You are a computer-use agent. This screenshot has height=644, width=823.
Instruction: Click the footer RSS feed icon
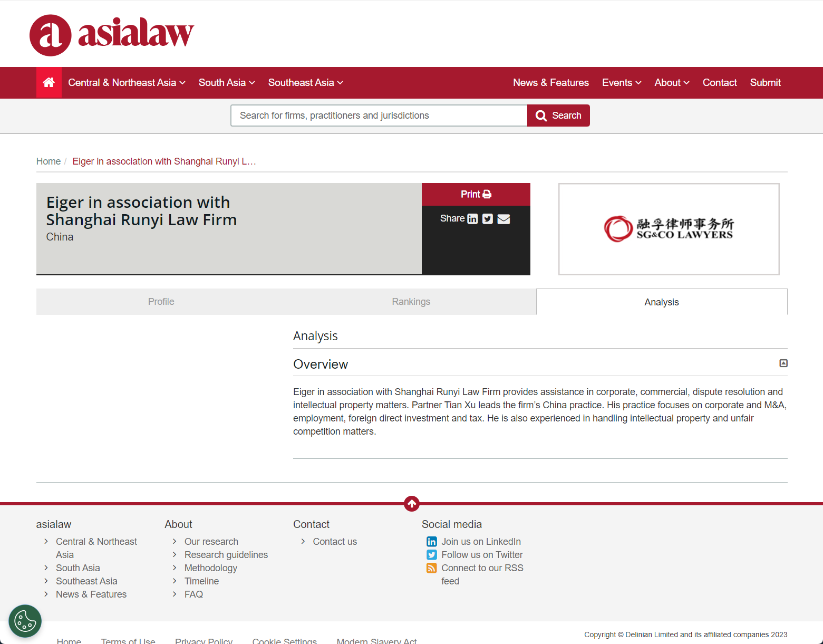point(432,568)
